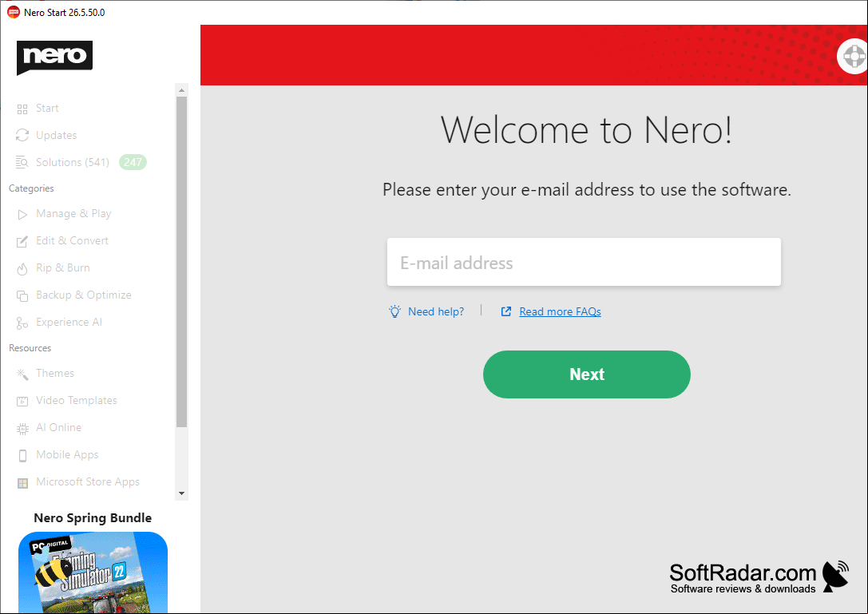The height and width of the screenshot is (614, 868).
Task: Click the Microsoft Store Apps icon
Action: tap(22, 483)
